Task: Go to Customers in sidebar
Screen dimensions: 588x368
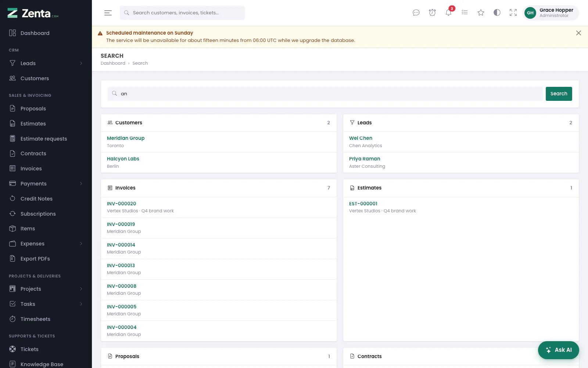Action: [46, 78]
